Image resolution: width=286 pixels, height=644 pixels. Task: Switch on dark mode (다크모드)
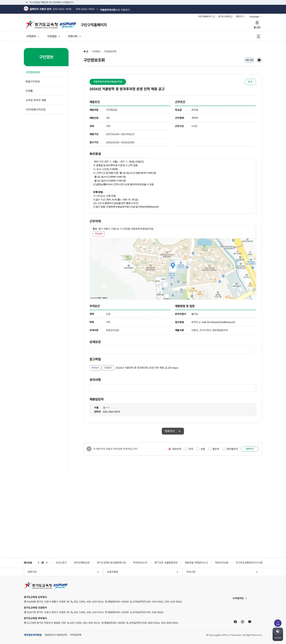tap(278, 634)
